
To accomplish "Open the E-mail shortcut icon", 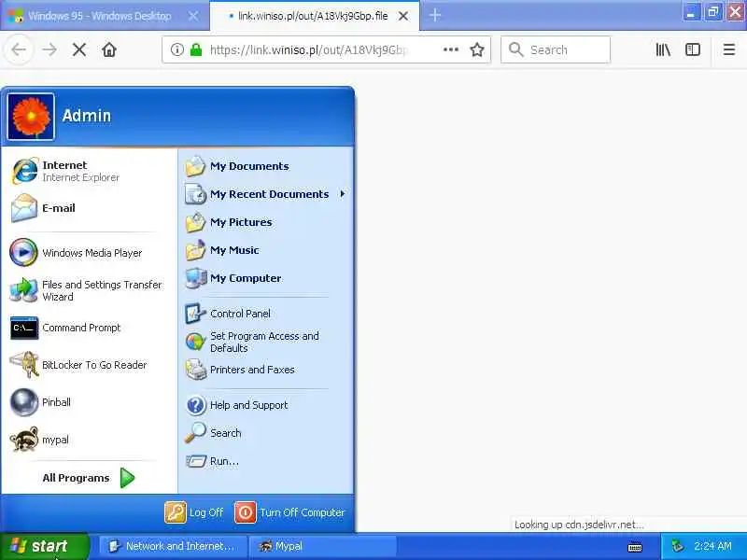I will point(24,208).
